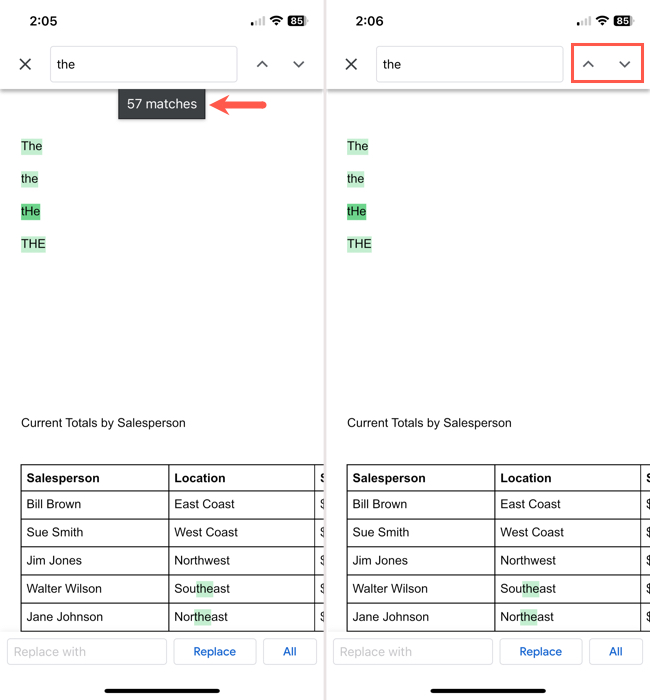This screenshot has height=700, width=650.
Task: Tap Bill Brown cell in right table
Action: pos(421,504)
